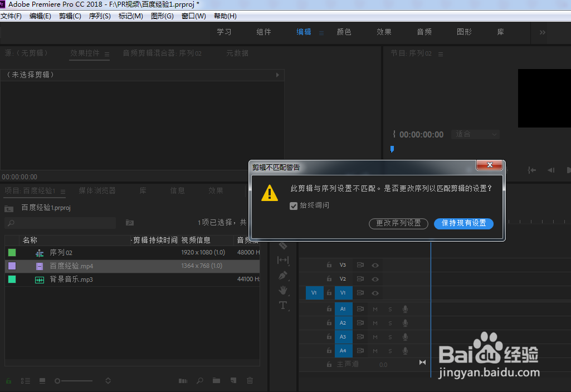Click the violet label swatch of 百度经验.mp4

click(12, 266)
